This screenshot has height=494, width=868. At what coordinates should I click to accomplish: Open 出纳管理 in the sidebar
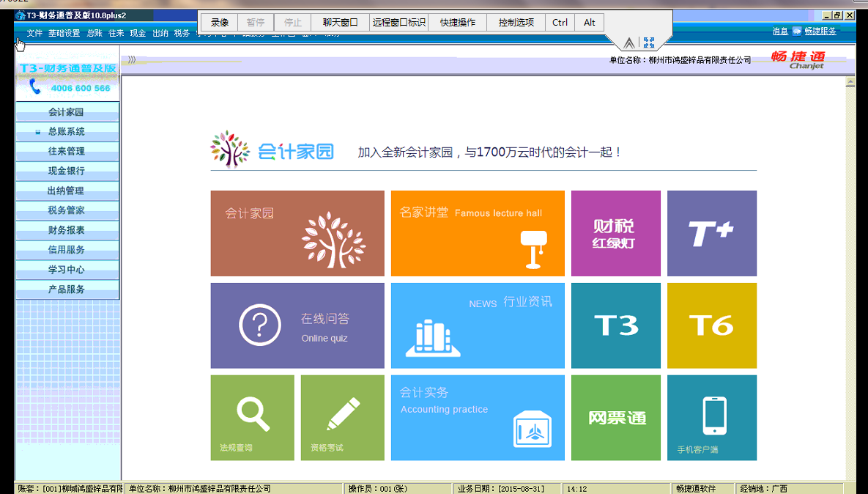coord(67,191)
